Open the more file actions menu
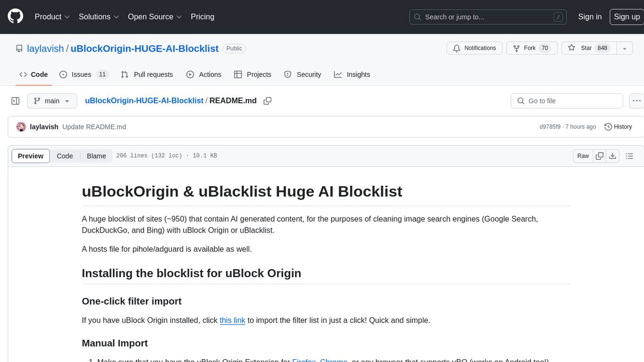Viewport: 644px width, 362px height. [636, 101]
